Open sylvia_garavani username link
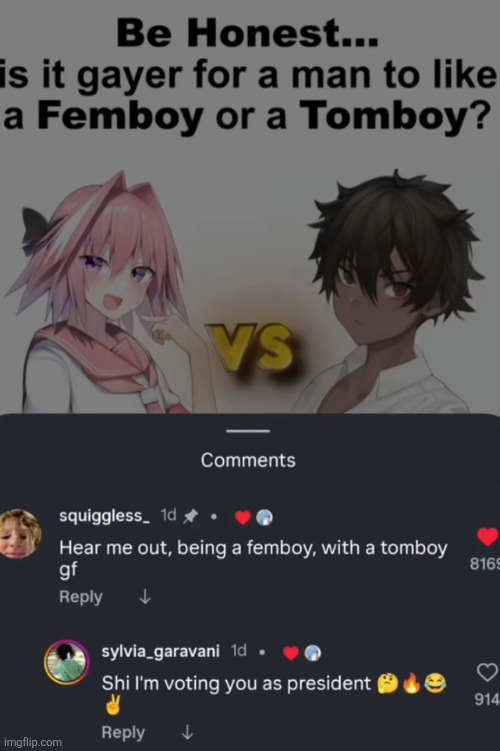Screen dimensions: 500x751 [160, 651]
